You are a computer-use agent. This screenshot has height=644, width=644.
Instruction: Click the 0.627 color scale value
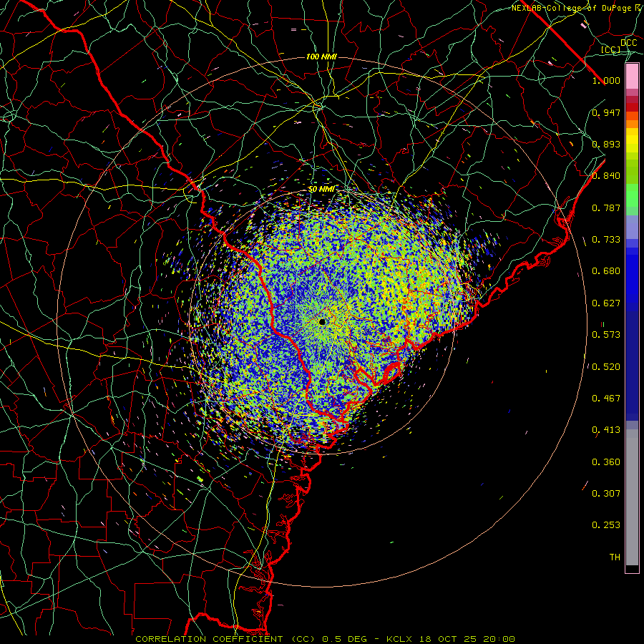pos(606,303)
